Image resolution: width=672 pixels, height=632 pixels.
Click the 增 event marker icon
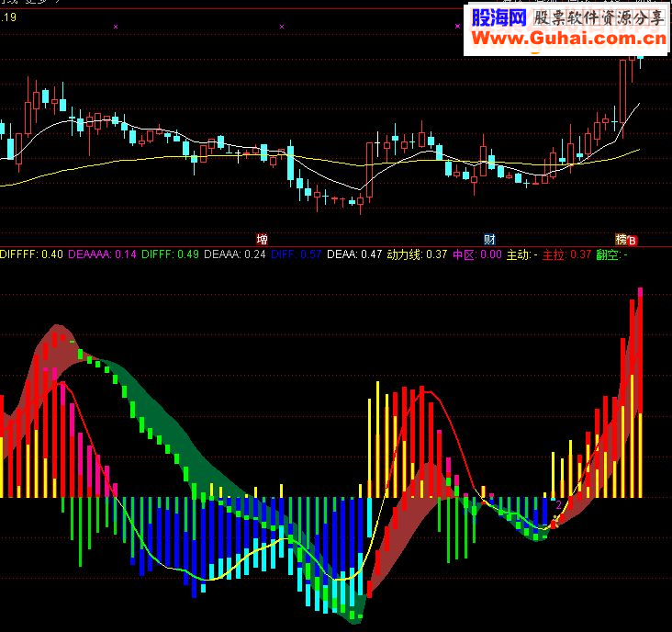[x=262, y=239]
